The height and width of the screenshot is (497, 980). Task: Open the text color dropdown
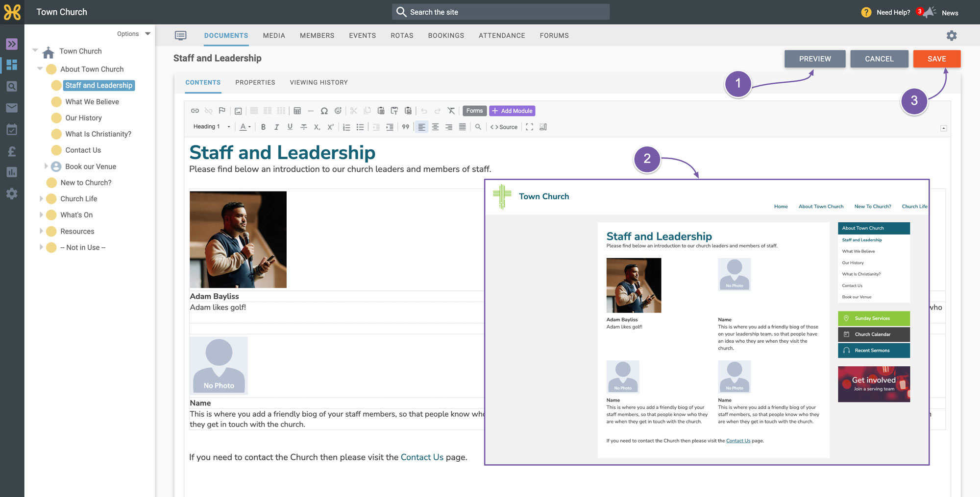(x=245, y=127)
